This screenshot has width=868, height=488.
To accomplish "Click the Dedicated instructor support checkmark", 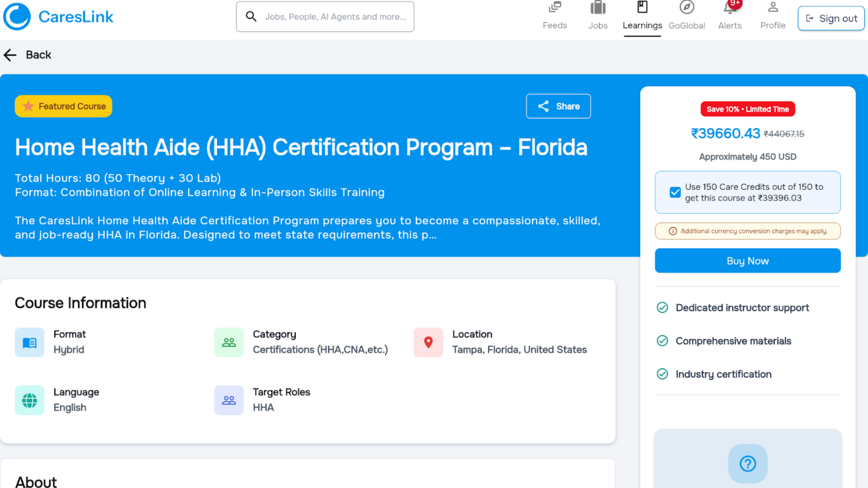I will [x=662, y=308].
